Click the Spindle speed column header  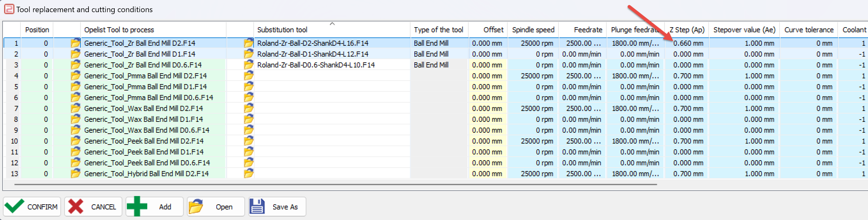click(533, 30)
